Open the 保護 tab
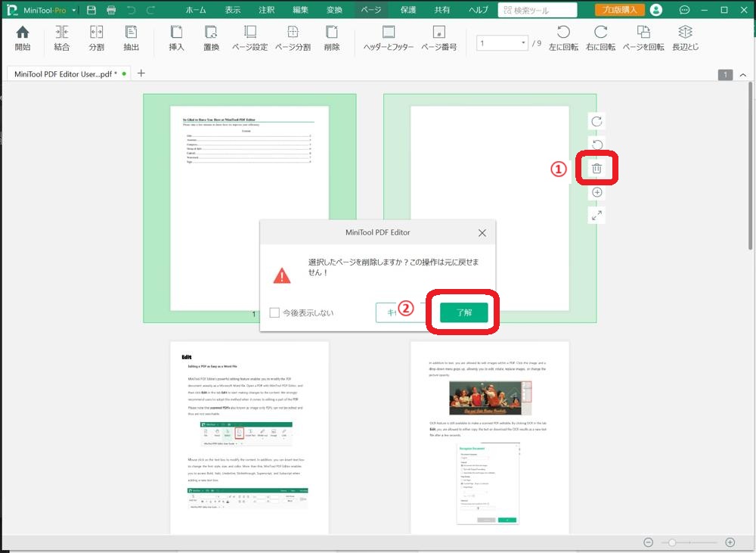The image size is (756, 553). coord(408,10)
